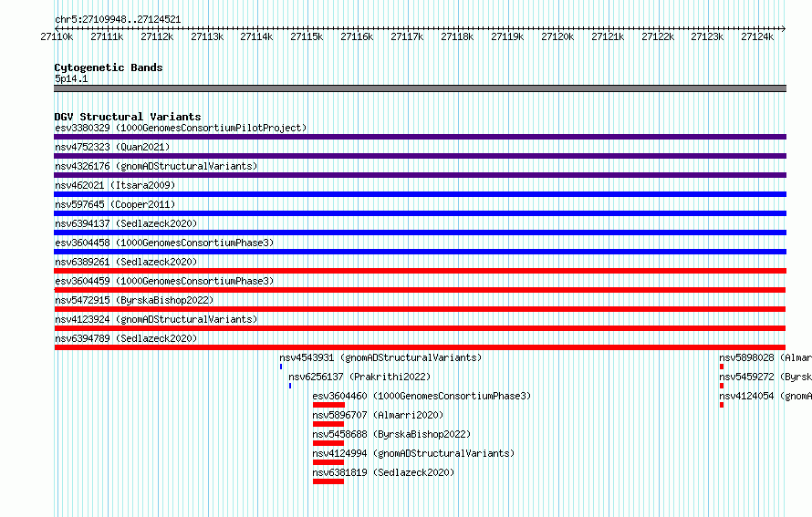The image size is (812, 517).
Task: Click the Cytogenetic Bands track title
Action: click(x=109, y=67)
